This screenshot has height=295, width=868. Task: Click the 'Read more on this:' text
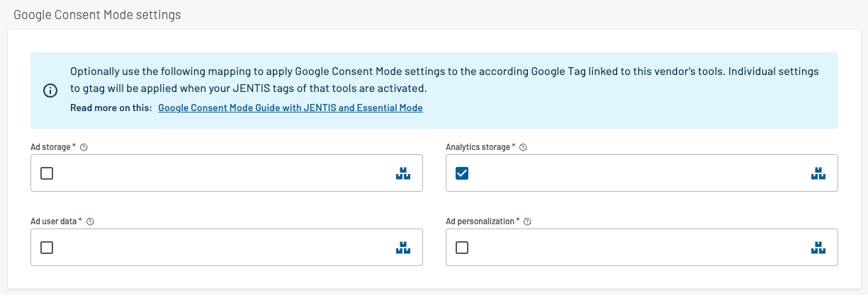(110, 108)
